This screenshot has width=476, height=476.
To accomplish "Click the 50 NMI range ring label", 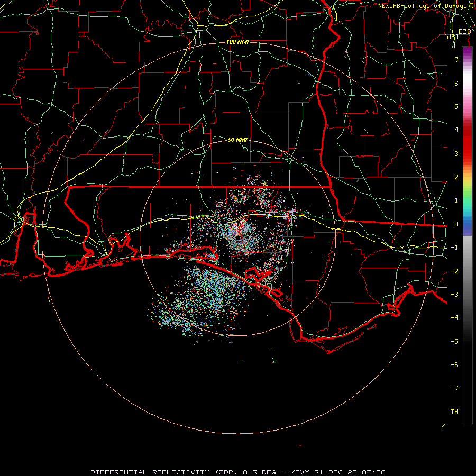I will 237,140.
